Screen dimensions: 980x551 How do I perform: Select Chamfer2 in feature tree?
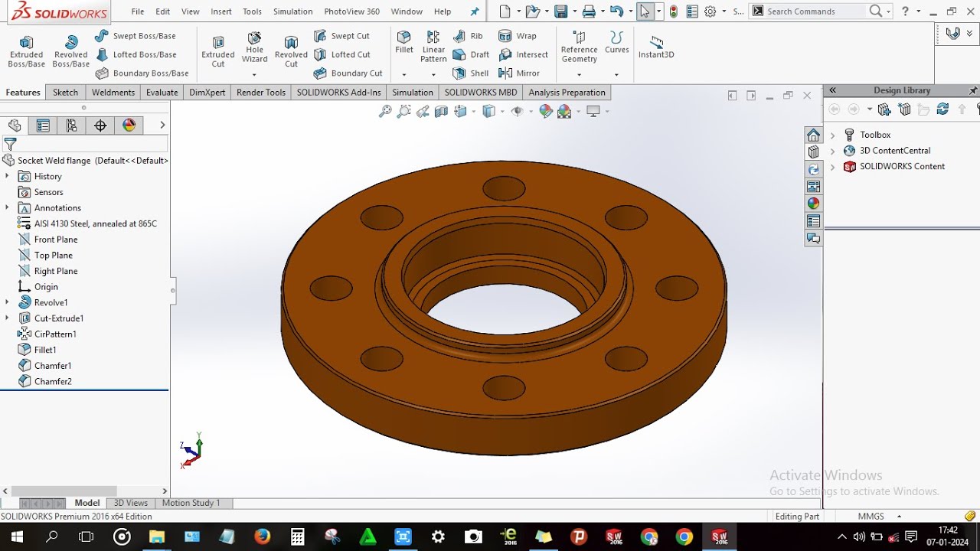point(44,381)
